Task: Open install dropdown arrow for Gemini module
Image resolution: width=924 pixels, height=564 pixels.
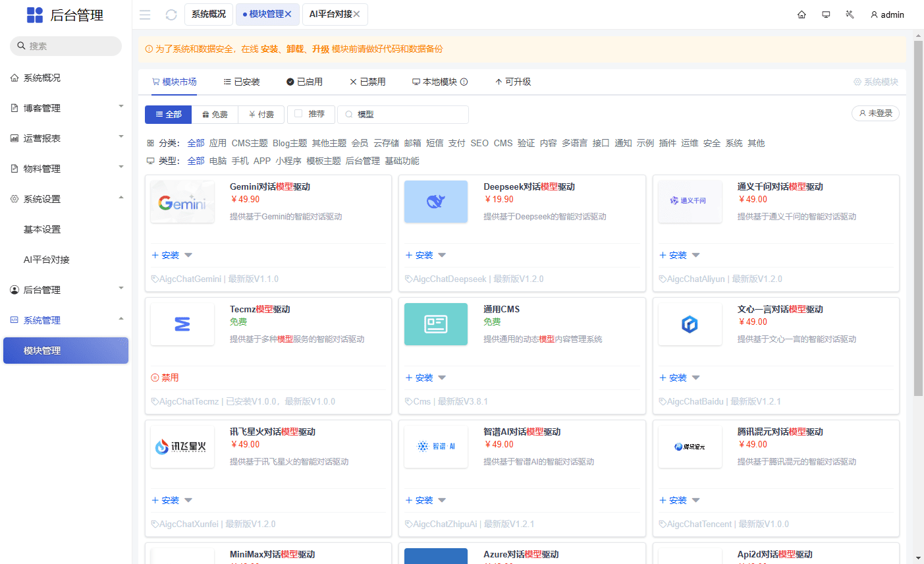Action: tap(188, 255)
